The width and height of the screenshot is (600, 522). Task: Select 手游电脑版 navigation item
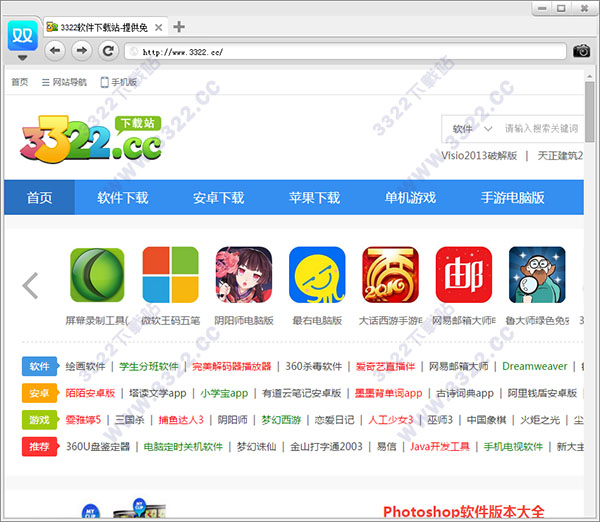point(513,197)
